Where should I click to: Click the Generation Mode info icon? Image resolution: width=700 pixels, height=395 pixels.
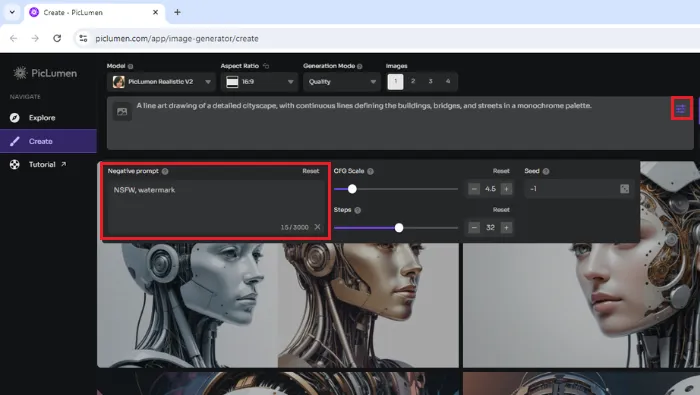[x=360, y=66]
